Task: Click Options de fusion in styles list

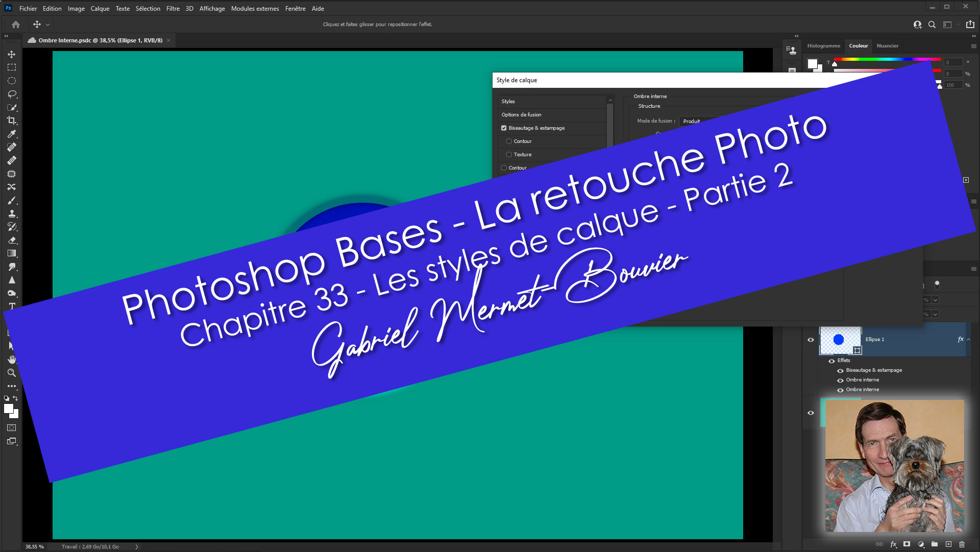Action: pos(521,115)
